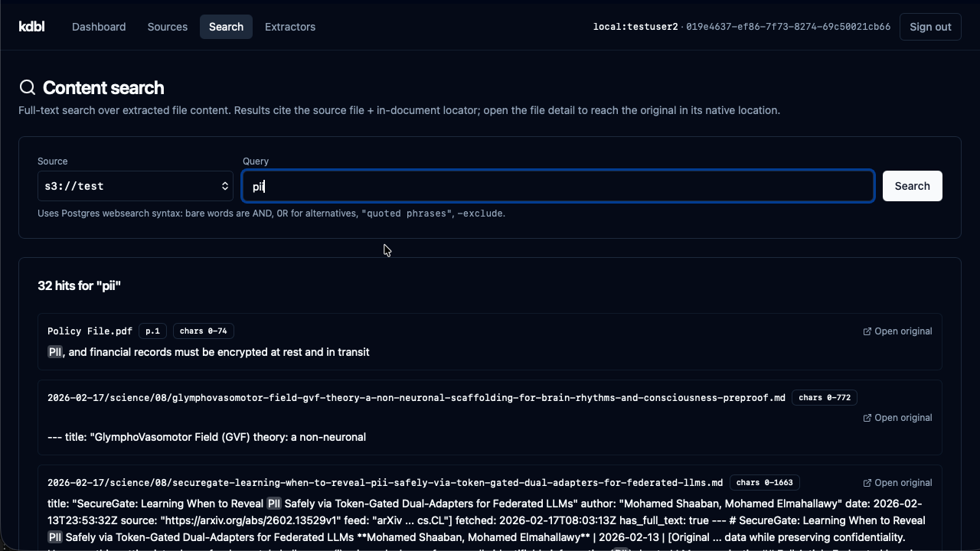Click the chars 0–74 badge

(203, 331)
